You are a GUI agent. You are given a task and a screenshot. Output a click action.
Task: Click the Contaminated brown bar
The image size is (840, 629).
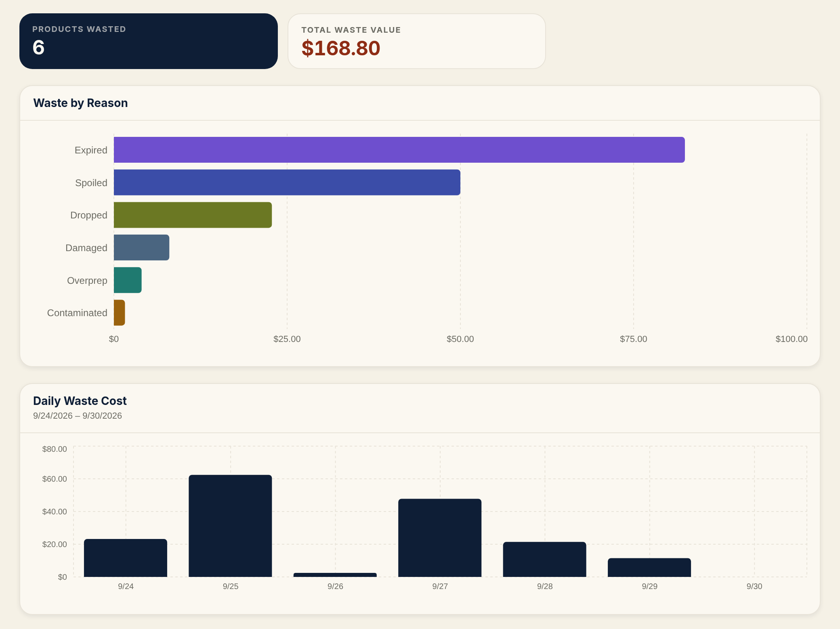(x=120, y=312)
